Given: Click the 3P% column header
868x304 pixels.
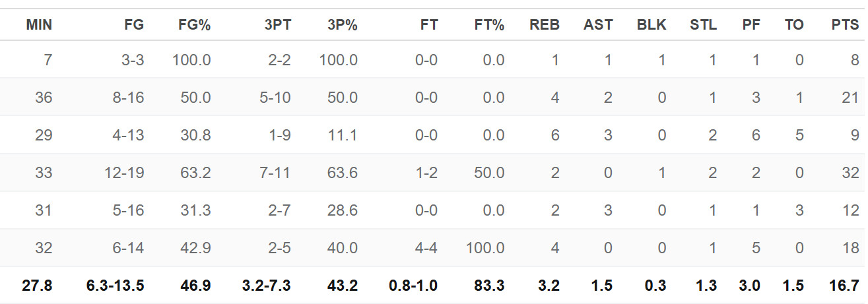Looking at the screenshot, I should point(342,25).
